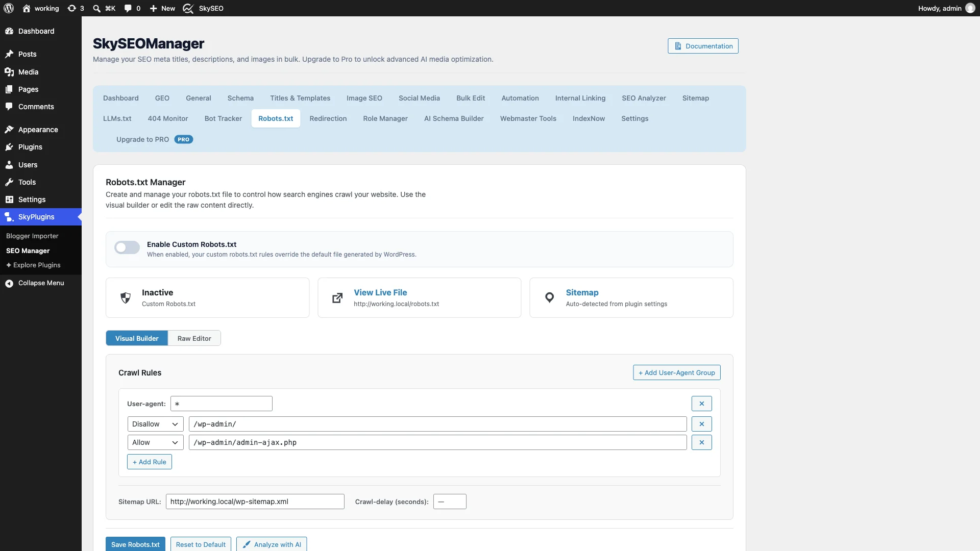Click Analyze with AI button
Image resolution: width=980 pixels, height=551 pixels.
click(x=272, y=544)
